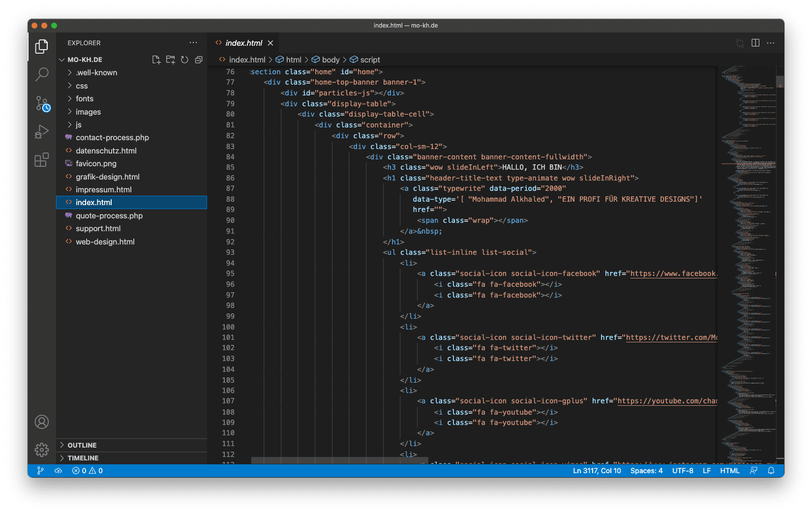This screenshot has width=812, height=514.
Task: Select index.html in the file tree
Action: pos(131,203)
